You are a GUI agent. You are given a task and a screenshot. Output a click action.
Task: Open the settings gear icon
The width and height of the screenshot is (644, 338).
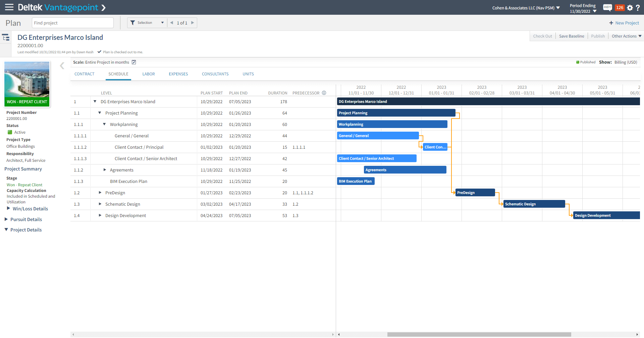point(630,8)
